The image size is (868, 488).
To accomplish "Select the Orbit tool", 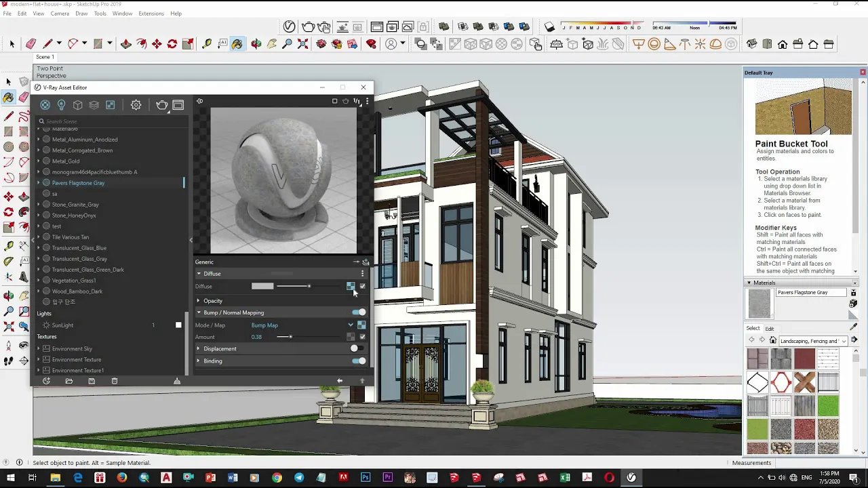I will click(x=256, y=44).
